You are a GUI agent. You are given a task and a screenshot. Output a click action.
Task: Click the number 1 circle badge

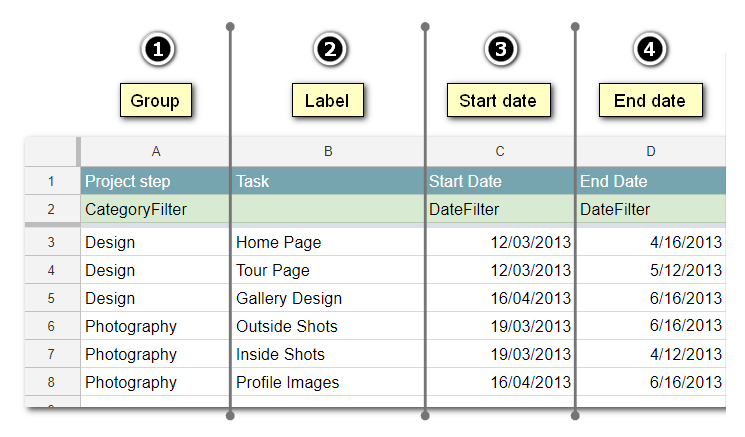point(155,49)
